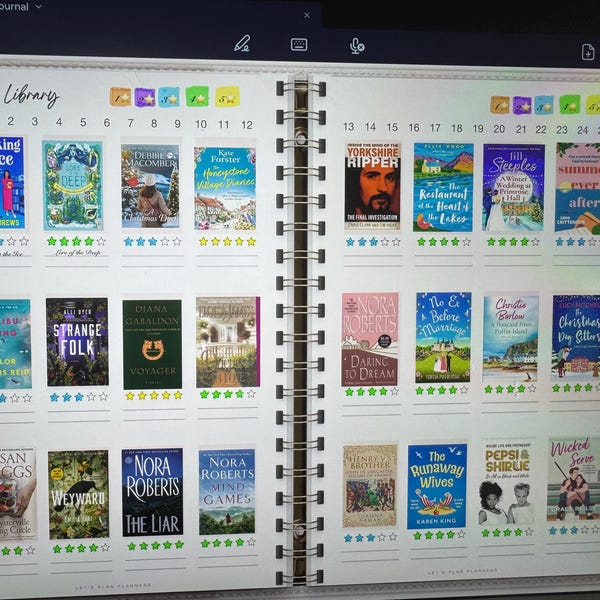Pick the green 4-star sticker on right page
The height and width of the screenshot is (600, 600).
(x=569, y=104)
